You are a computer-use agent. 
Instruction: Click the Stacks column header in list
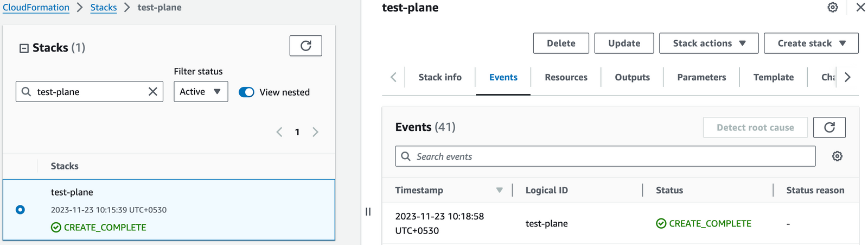pos(65,166)
